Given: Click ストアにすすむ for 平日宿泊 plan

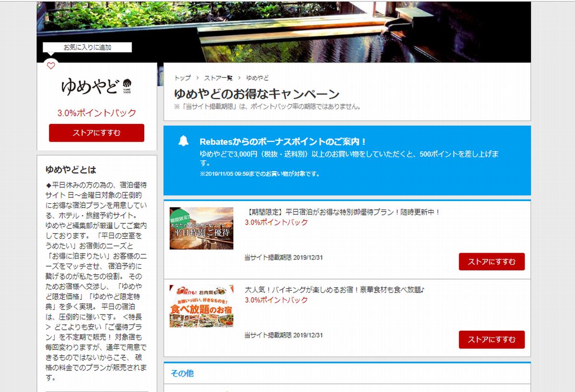Looking at the screenshot, I should (x=492, y=262).
